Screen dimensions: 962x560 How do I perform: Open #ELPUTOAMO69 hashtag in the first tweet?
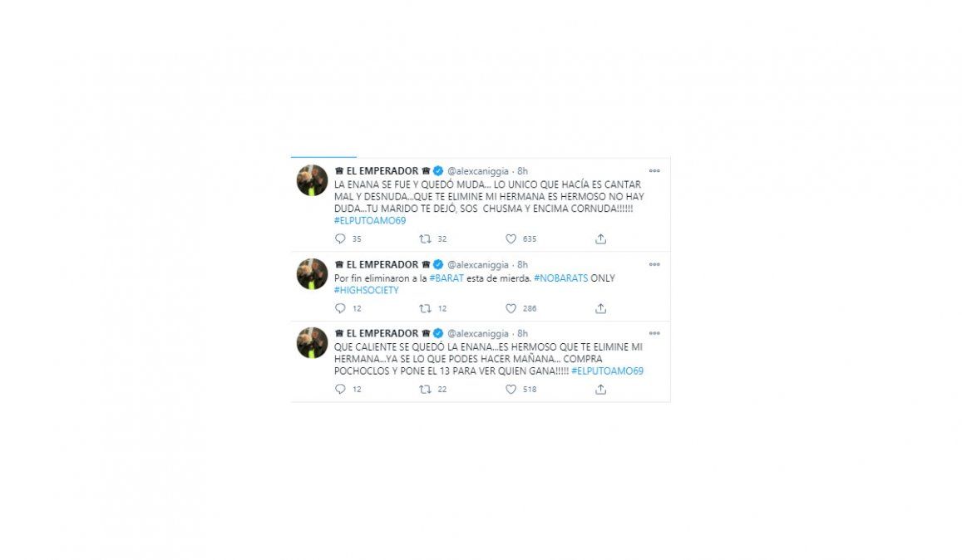click(370, 221)
